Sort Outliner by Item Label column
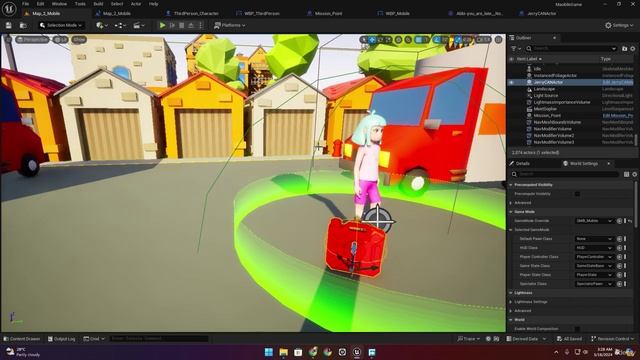 coord(529,59)
